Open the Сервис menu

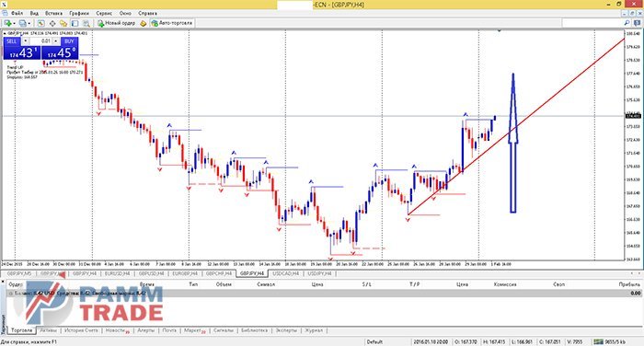(x=104, y=13)
